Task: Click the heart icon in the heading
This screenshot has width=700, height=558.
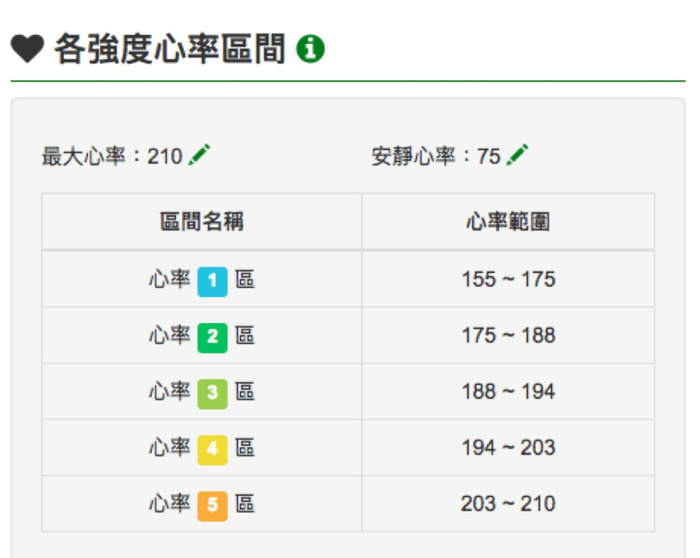Action: [26, 48]
